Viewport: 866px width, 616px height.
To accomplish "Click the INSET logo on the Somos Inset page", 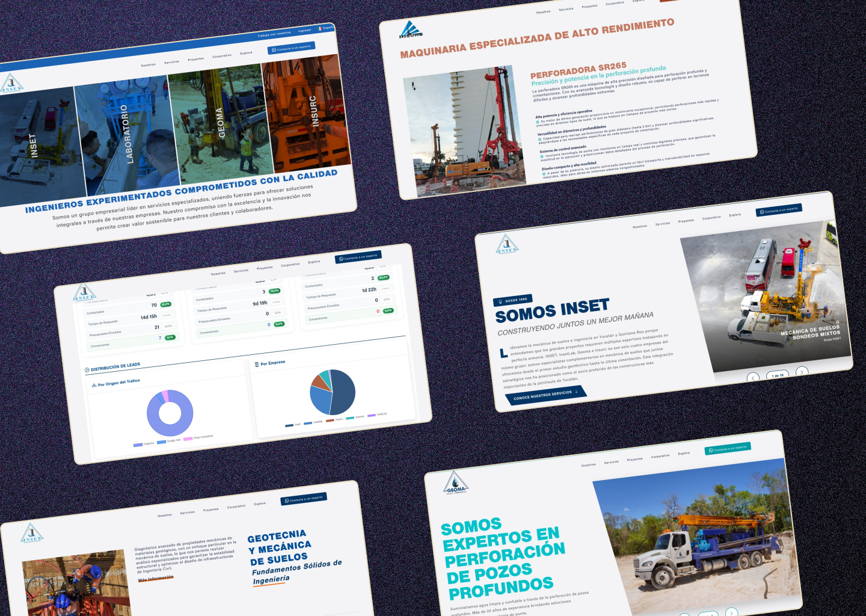I will pos(507,244).
